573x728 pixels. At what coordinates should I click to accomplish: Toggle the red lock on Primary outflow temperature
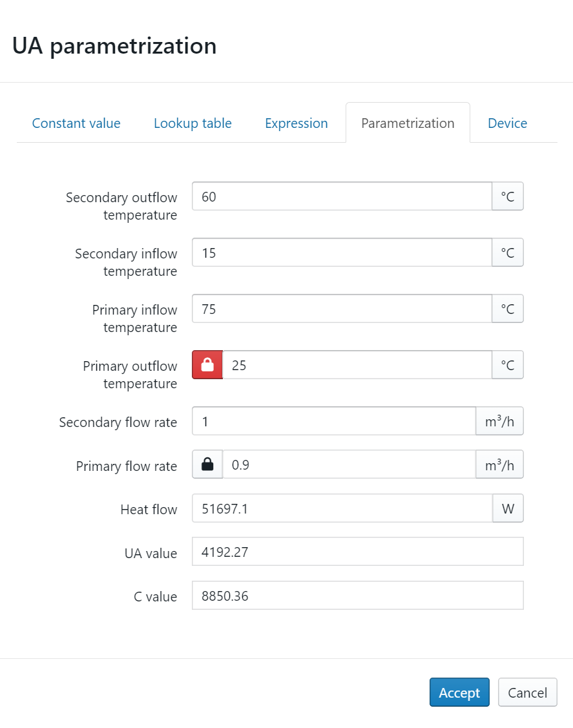(x=207, y=365)
